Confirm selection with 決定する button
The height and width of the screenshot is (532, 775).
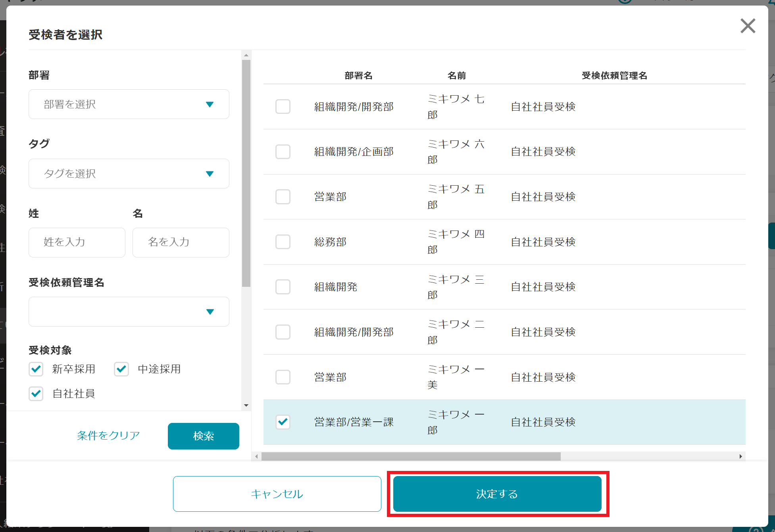pos(497,494)
